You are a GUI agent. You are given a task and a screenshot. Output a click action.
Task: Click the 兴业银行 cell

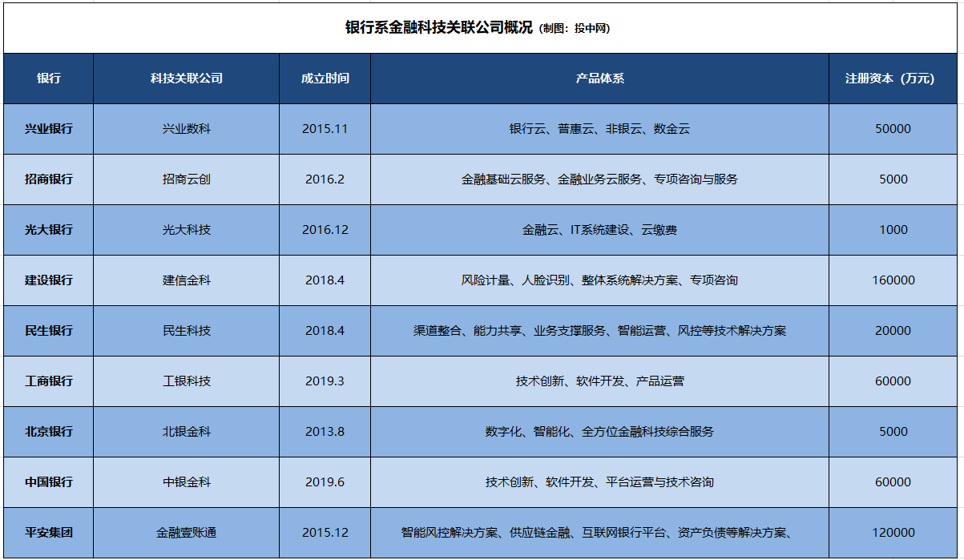click(x=49, y=129)
